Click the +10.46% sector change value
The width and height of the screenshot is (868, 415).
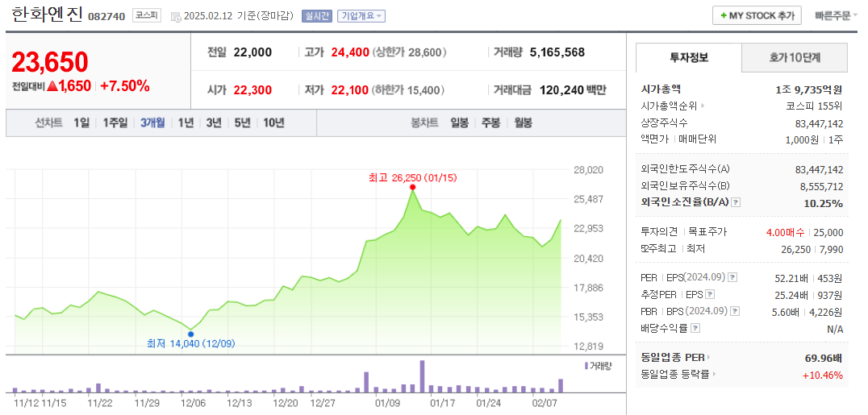pos(823,376)
